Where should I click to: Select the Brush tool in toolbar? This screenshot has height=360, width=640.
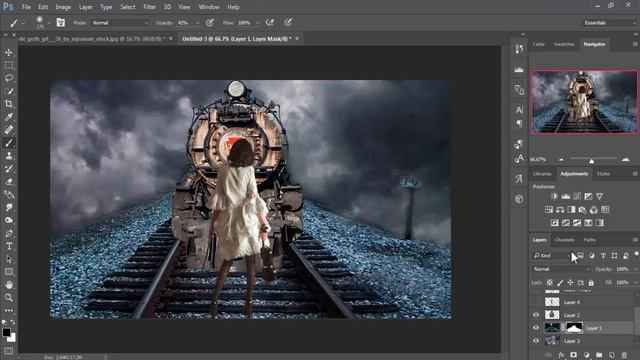tap(9, 143)
